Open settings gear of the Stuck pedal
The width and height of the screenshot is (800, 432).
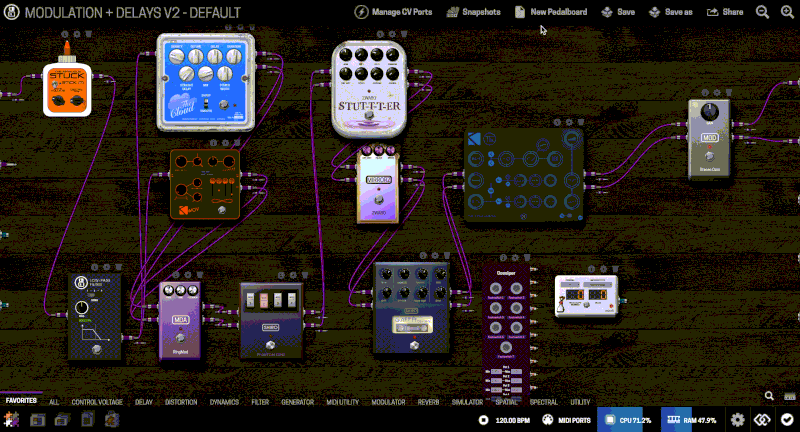77,34
